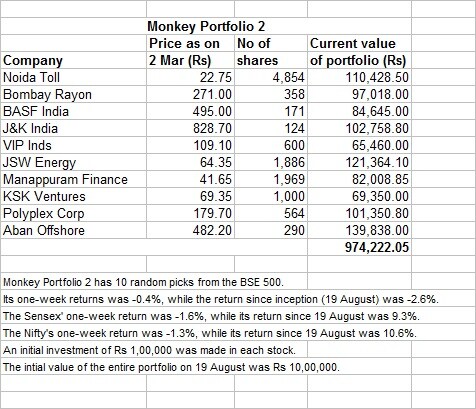The height and width of the screenshot is (409, 476).
Task: Click the Nifty's one-week return note row
Action: click(x=210, y=333)
